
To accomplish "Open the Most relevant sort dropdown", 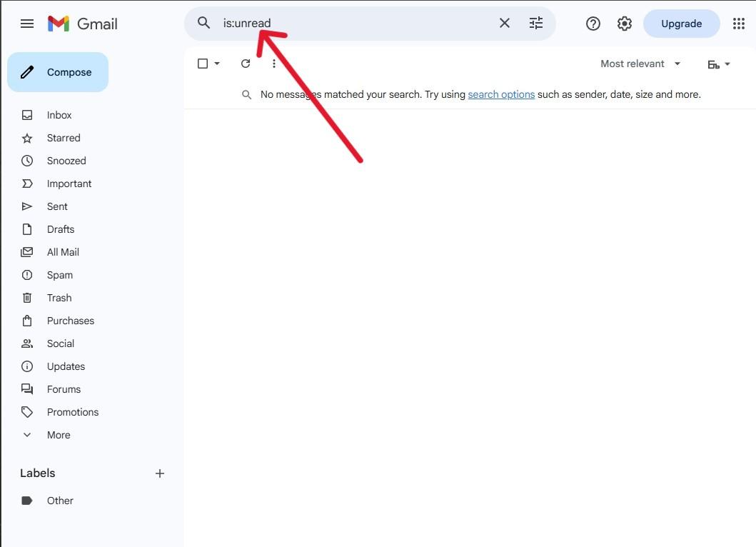I will (x=640, y=64).
